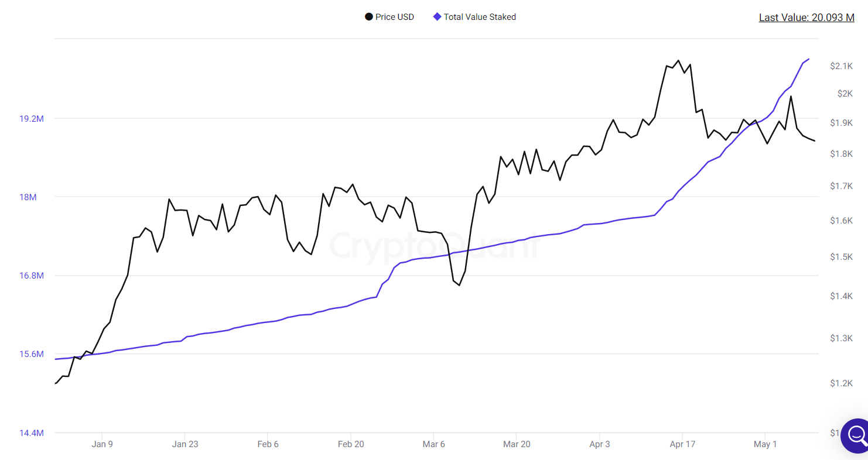Click the Jan 9 date axis label
This screenshot has height=460, width=868.
coord(102,444)
